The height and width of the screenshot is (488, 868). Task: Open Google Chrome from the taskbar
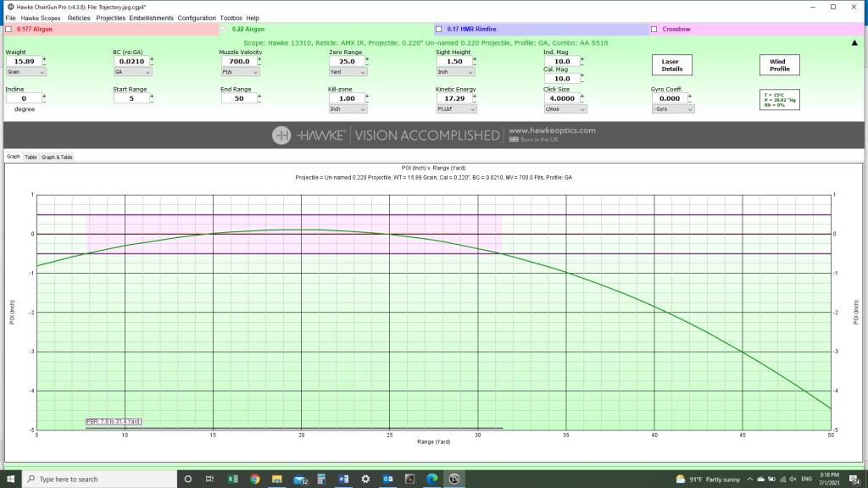point(254,479)
